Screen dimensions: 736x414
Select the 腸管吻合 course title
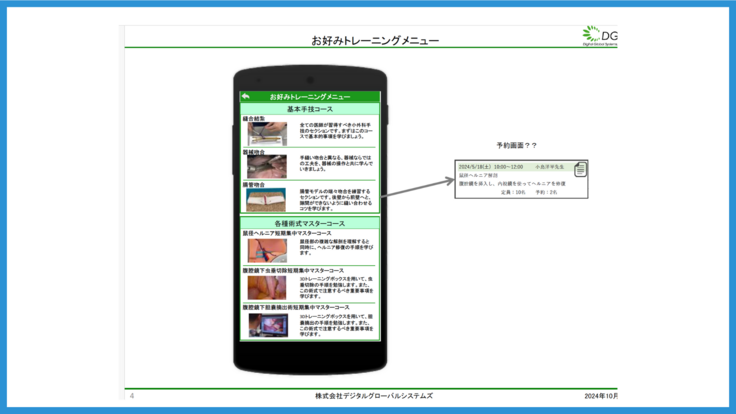click(254, 184)
